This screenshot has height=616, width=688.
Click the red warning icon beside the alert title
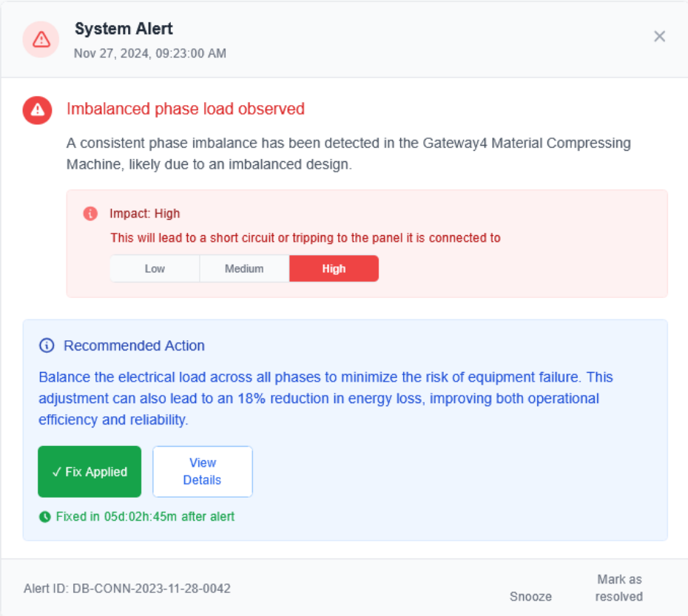click(x=37, y=110)
